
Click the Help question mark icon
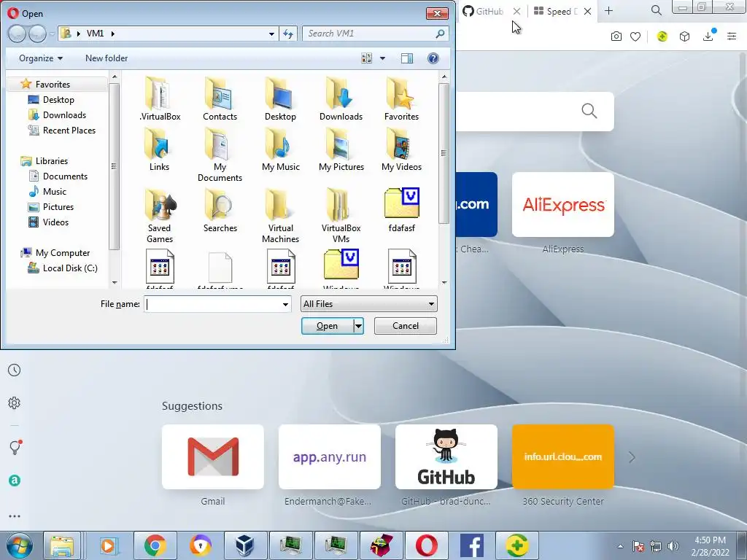(x=433, y=58)
